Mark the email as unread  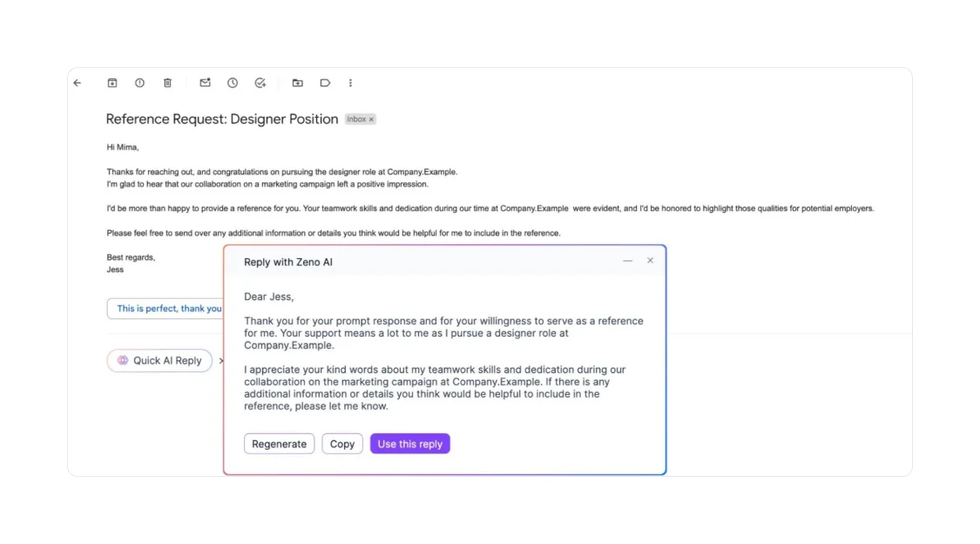[205, 83]
